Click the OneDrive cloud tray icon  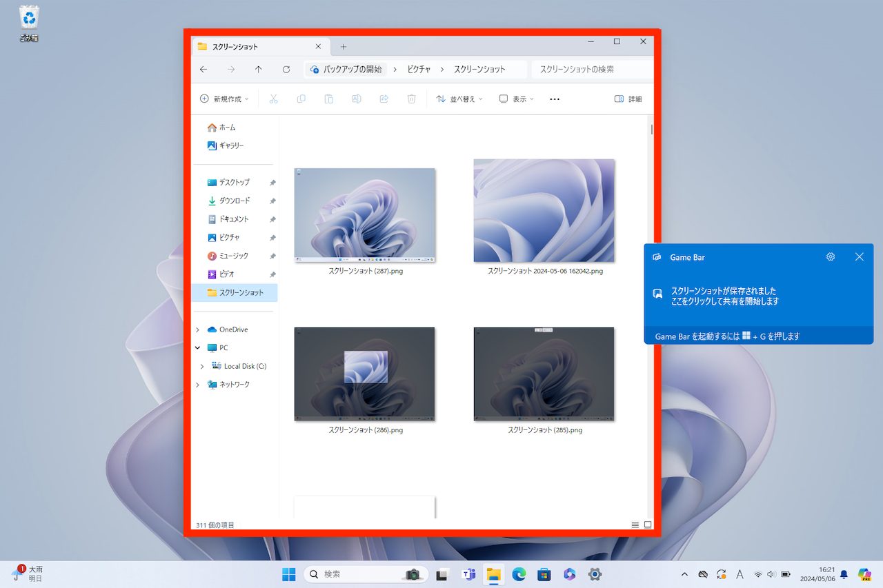click(703, 574)
